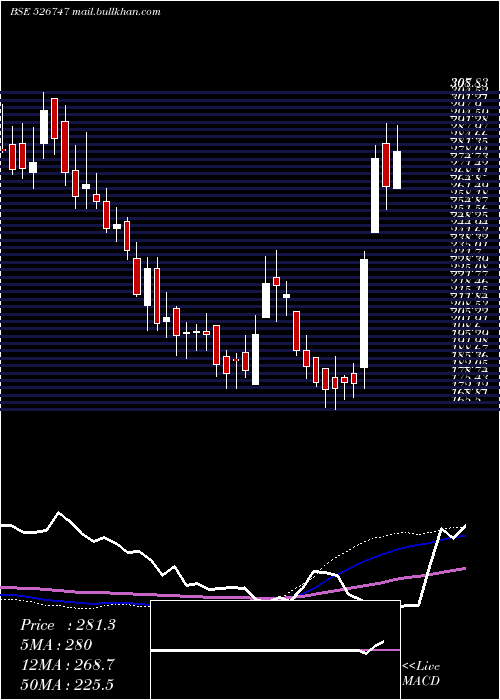
Task: Click the <<Live MACD label
Action: [x=421, y=674]
